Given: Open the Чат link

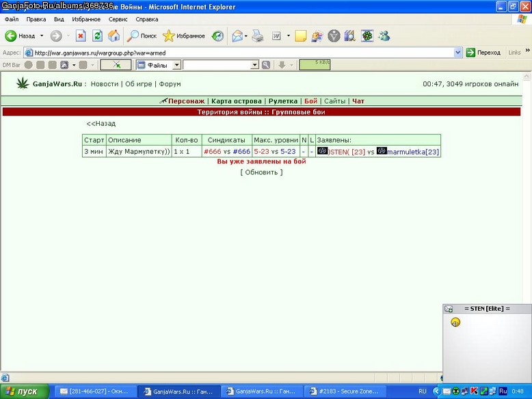Looking at the screenshot, I should tap(358, 101).
